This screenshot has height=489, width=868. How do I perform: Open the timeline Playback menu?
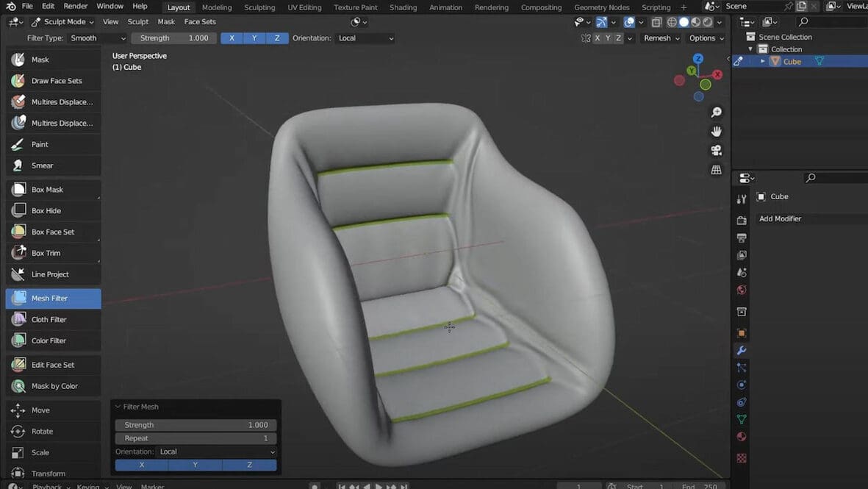pos(51,486)
